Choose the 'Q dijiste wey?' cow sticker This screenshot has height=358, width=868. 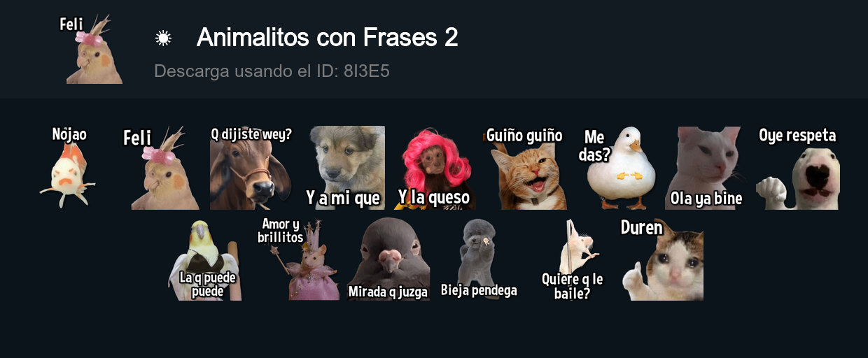tap(251, 168)
